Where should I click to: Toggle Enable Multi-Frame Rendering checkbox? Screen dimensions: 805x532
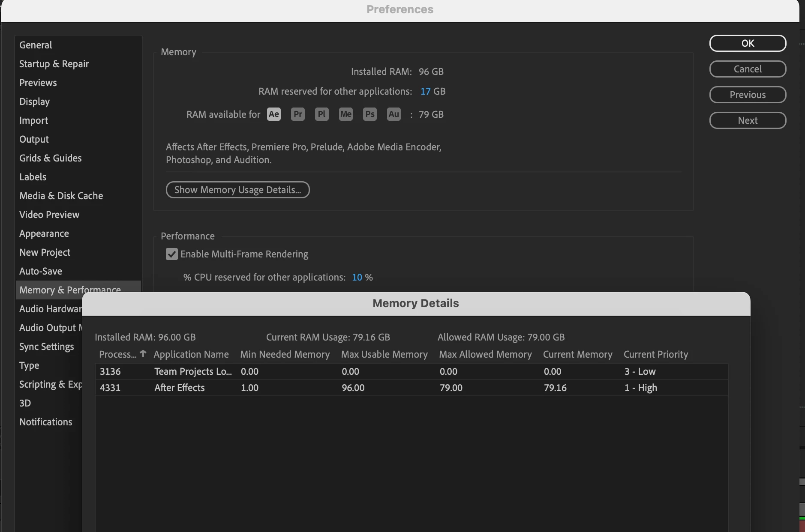coord(171,254)
